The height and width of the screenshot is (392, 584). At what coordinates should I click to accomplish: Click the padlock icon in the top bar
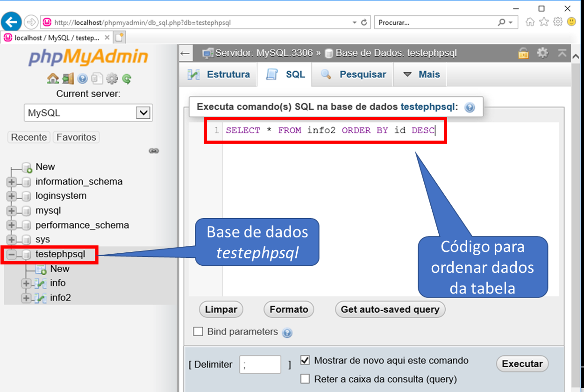pyautogui.click(x=523, y=53)
